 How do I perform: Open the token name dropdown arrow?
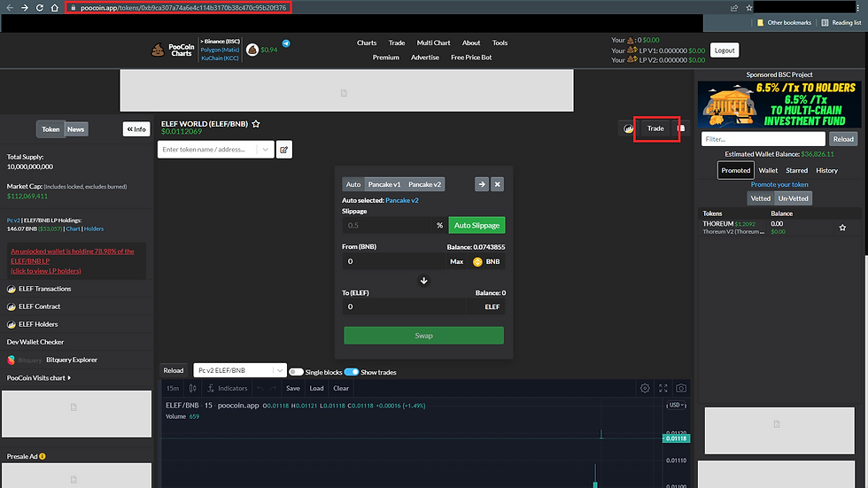pyautogui.click(x=265, y=150)
